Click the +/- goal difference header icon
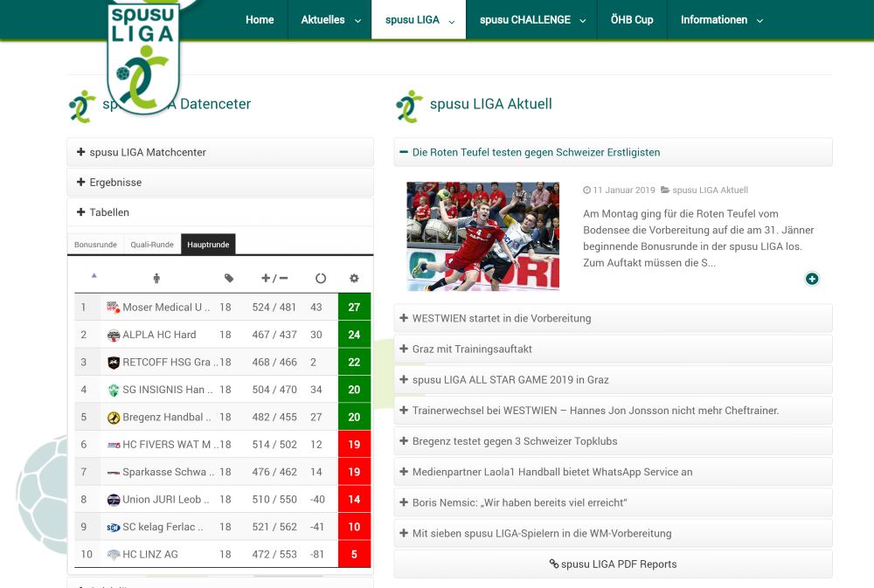The width and height of the screenshot is (874, 588). (x=274, y=278)
